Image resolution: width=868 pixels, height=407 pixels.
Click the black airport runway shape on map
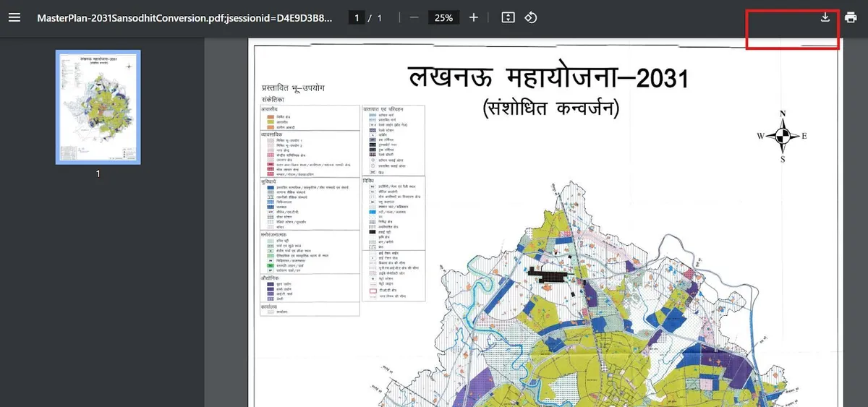555,274
